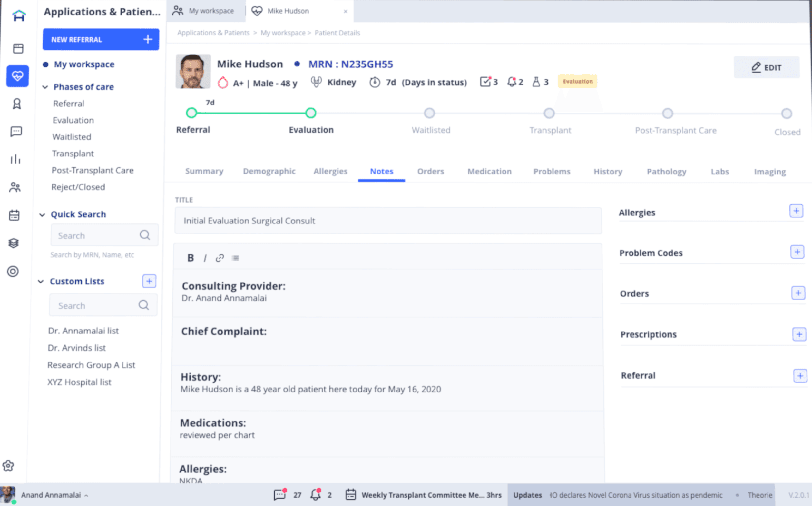Screen dimensions: 812x506
Task: Open the analytics bar-chart icon in the sidebar
Action: click(16, 159)
